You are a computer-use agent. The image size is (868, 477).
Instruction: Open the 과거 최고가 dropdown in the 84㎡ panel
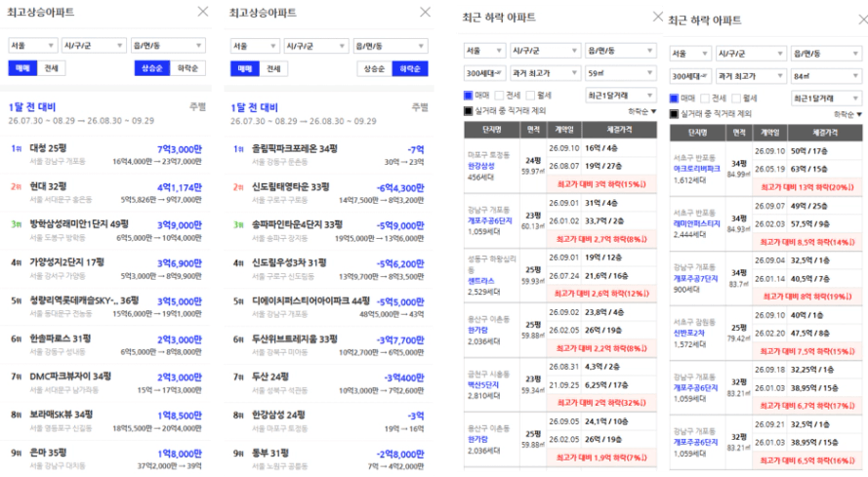click(x=750, y=76)
